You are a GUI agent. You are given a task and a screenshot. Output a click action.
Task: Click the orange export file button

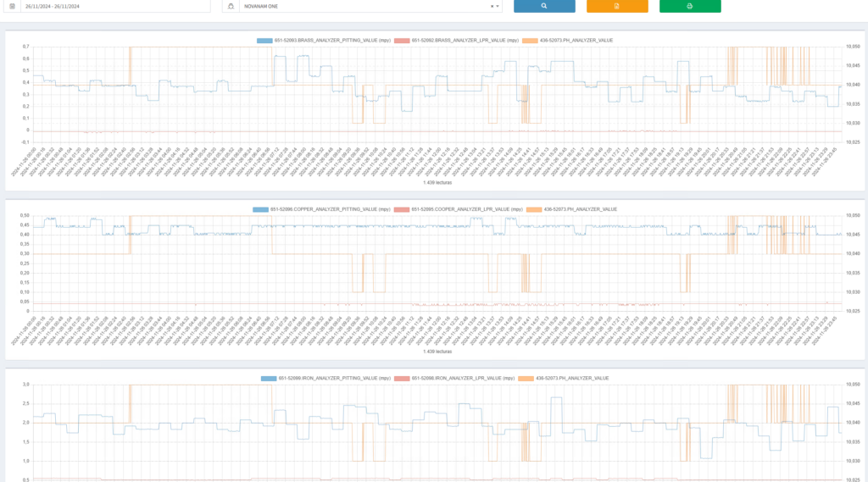617,6
